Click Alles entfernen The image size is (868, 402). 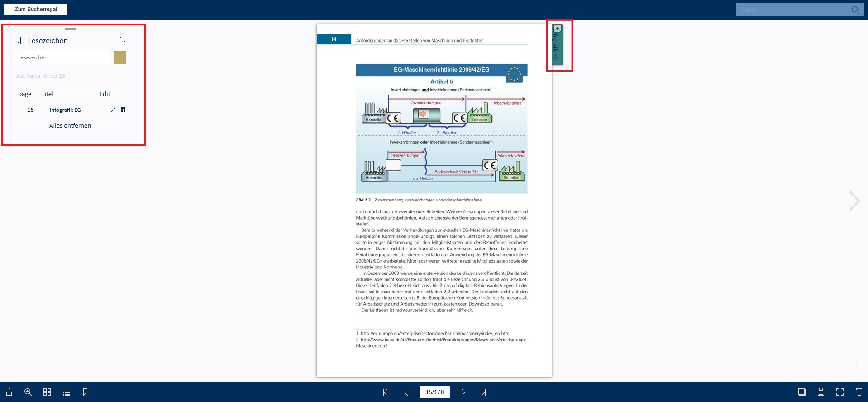(70, 125)
